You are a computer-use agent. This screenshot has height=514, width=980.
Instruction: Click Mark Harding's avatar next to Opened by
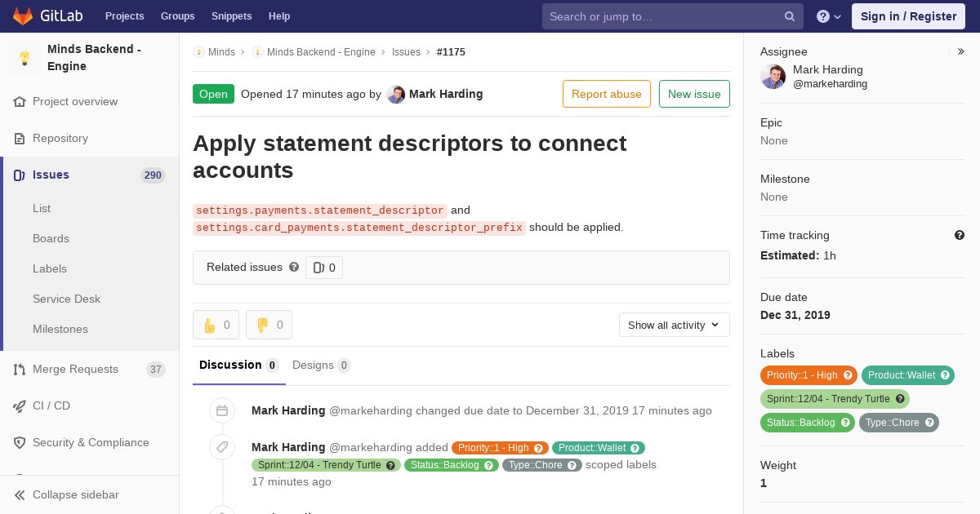point(396,95)
